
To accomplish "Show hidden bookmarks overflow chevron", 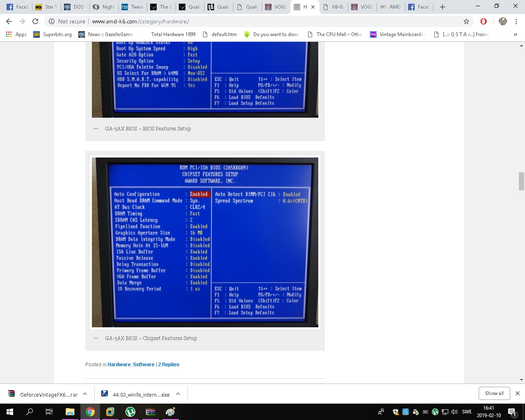I will pos(515,34).
